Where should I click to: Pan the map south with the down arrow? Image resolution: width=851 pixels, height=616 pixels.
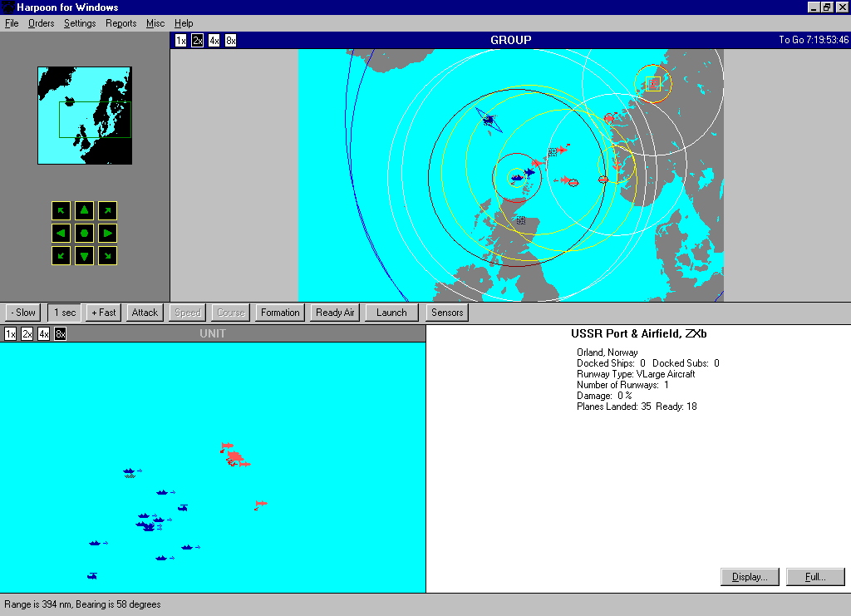point(84,255)
